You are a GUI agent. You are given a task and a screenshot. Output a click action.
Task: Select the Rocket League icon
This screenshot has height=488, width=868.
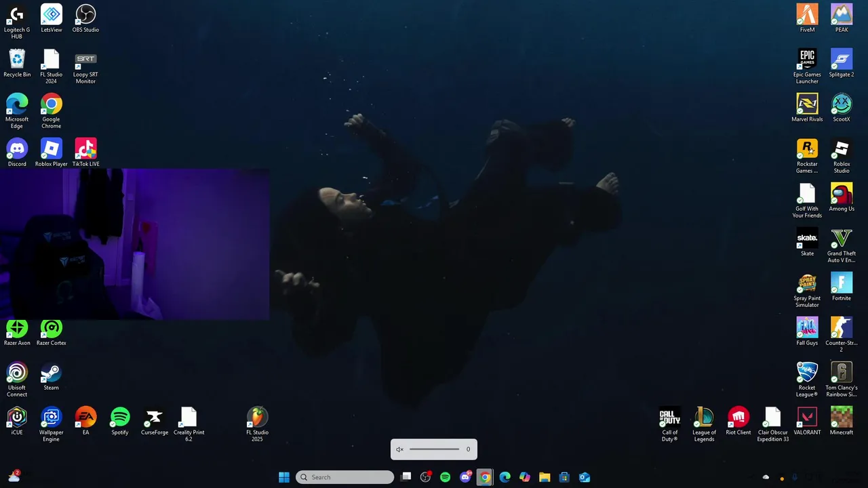point(807,380)
